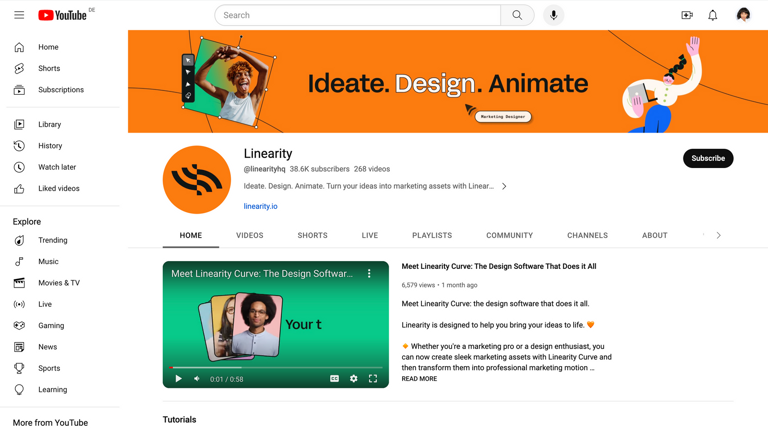Open the hamburger guide menu

pos(19,15)
